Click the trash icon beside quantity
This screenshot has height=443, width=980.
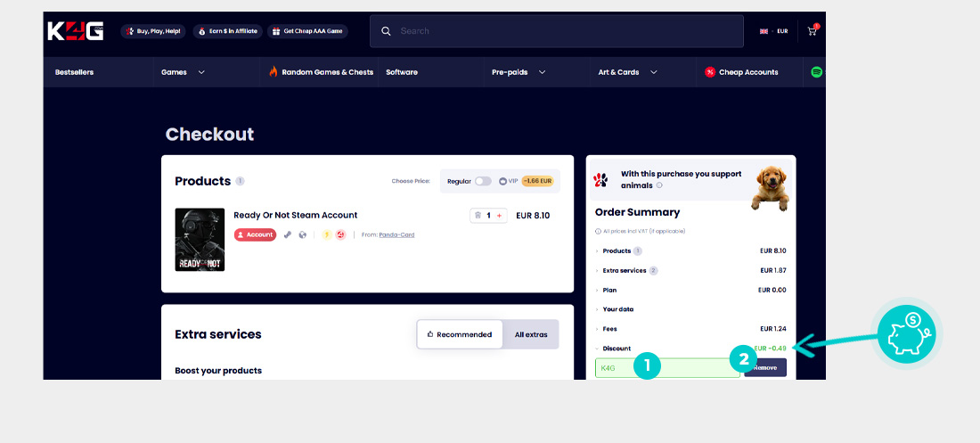click(478, 215)
